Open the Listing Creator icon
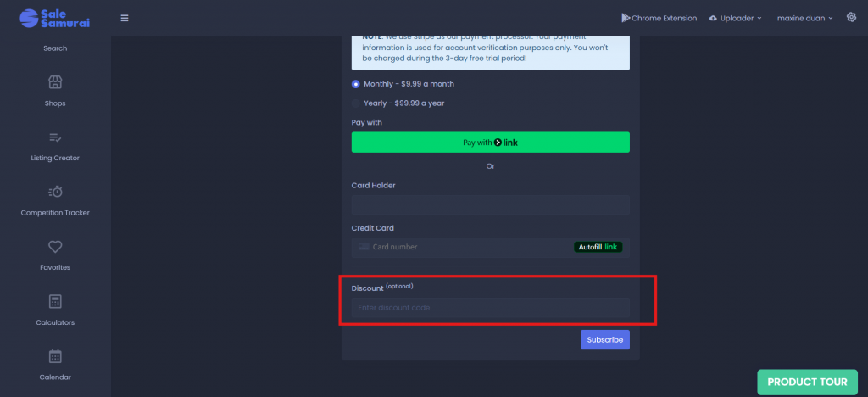The height and width of the screenshot is (397, 868). point(55,137)
